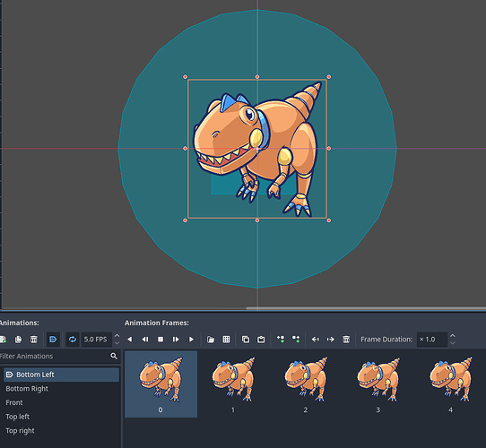Play the animation forward
This screenshot has width=486, height=448.
coord(191,340)
